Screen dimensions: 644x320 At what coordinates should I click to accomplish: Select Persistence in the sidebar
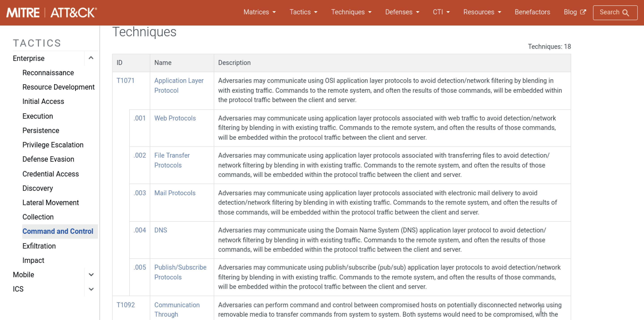[x=41, y=130]
